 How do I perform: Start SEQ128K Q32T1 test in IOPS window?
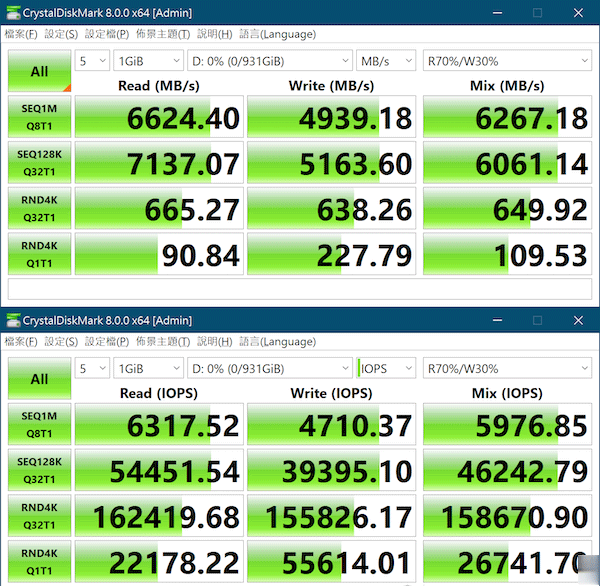[39, 470]
